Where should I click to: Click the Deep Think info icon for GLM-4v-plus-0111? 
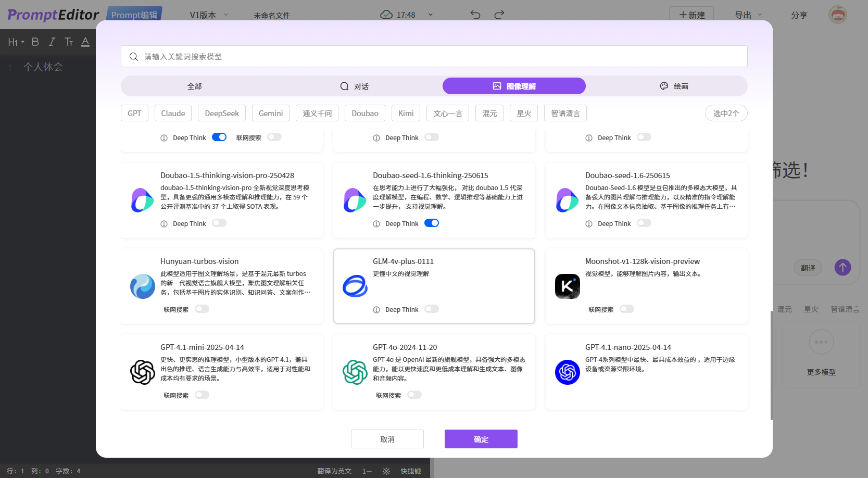[x=376, y=310]
